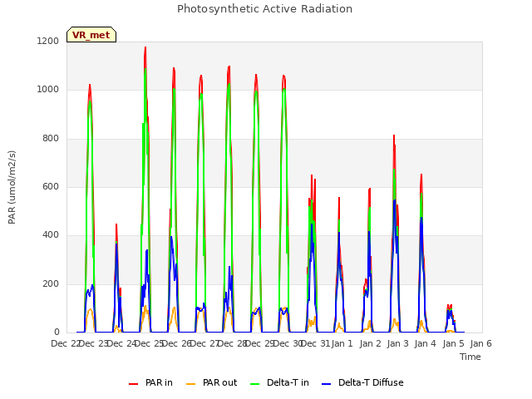Click the 1200 y-axis tick label
The width and height of the screenshot is (532, 399).
[x=48, y=41]
